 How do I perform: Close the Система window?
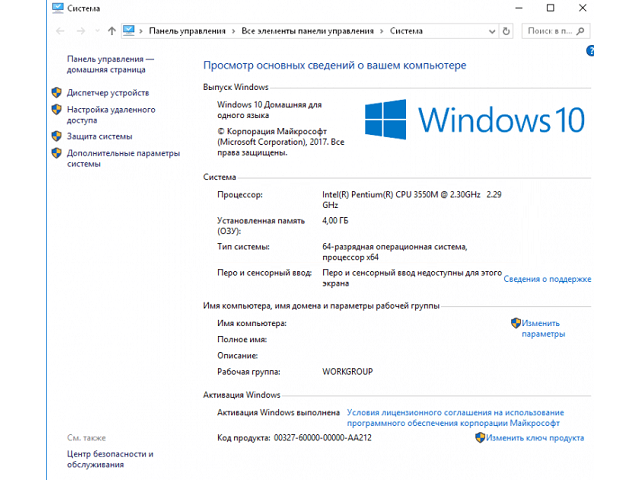point(582,8)
